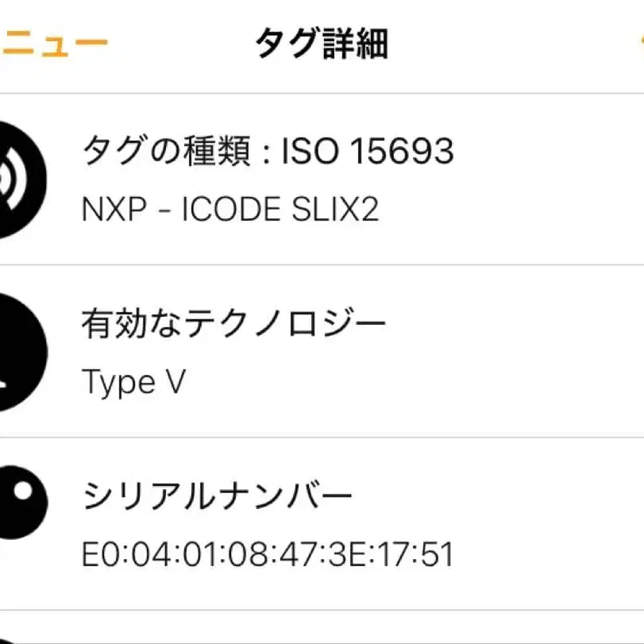644x644 pixels.
Task: Tap serial number E0:04:01:08:47:3E:17:51
Action: click(268, 554)
